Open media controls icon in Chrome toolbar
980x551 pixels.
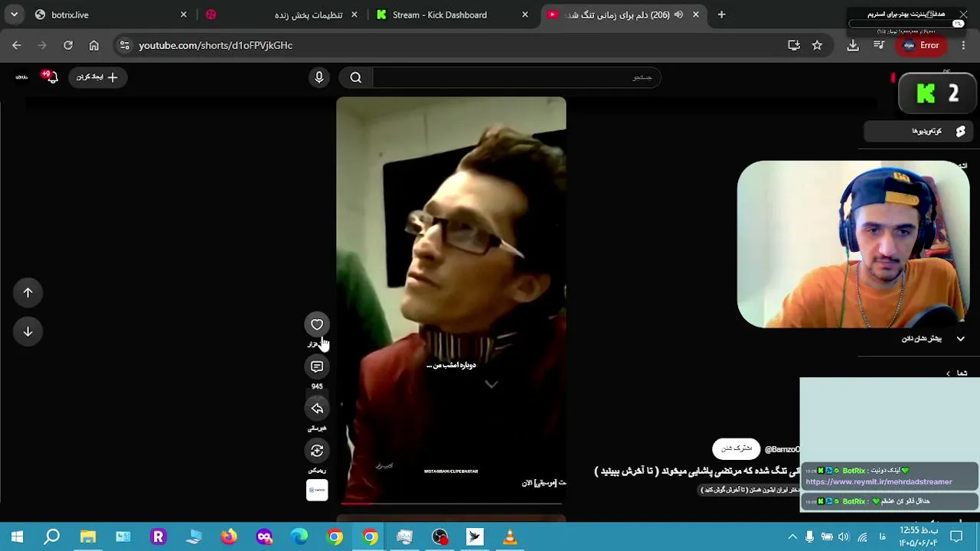(x=877, y=45)
